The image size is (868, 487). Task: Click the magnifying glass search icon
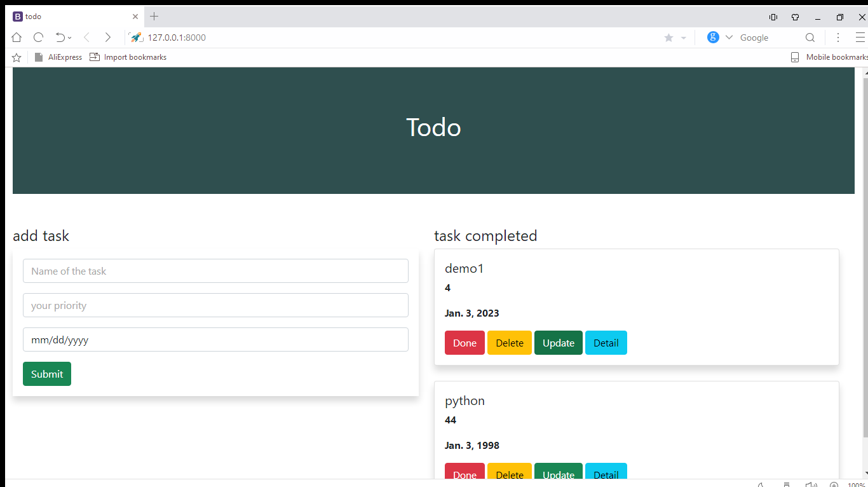(810, 38)
